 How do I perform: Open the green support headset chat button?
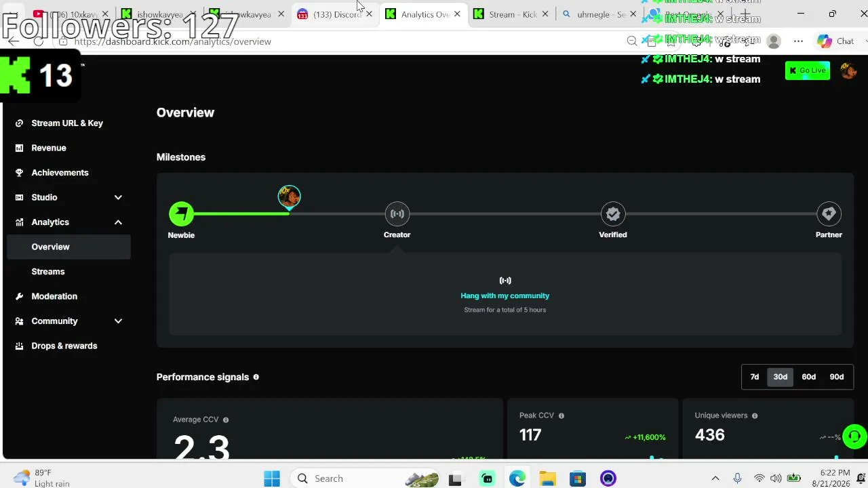click(x=854, y=436)
